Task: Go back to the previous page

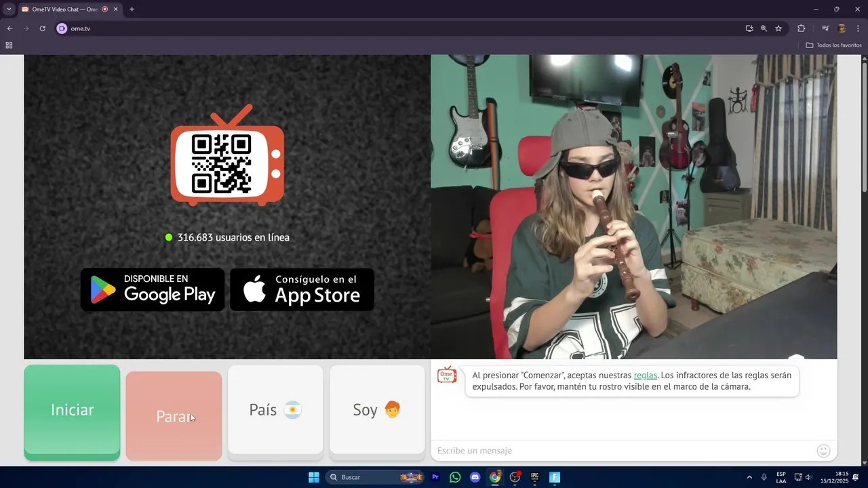Action: pyautogui.click(x=9, y=28)
